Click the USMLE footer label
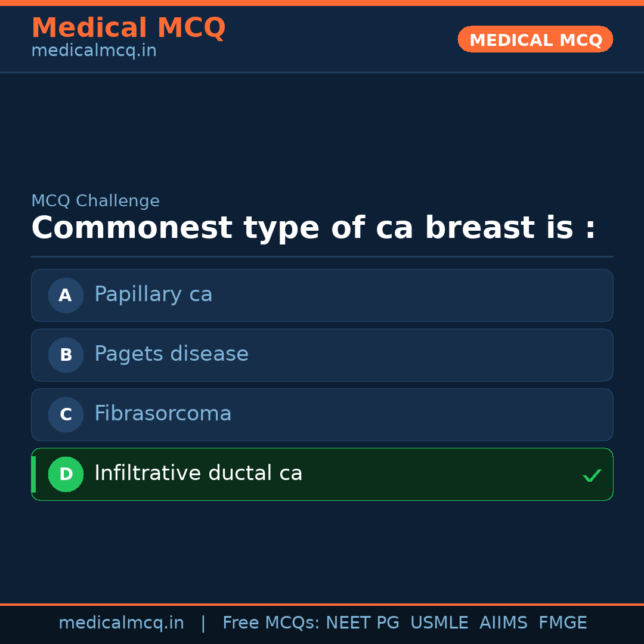Image resolution: width=644 pixels, height=644 pixels. pyautogui.click(x=439, y=622)
